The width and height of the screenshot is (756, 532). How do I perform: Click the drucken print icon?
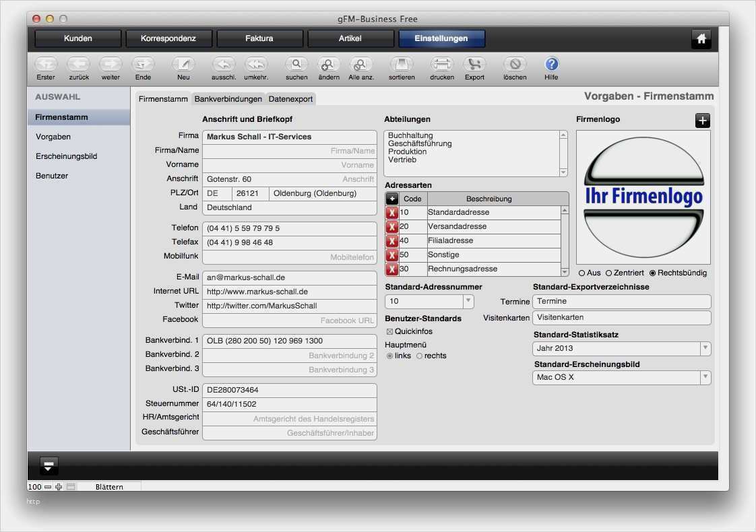click(442, 65)
